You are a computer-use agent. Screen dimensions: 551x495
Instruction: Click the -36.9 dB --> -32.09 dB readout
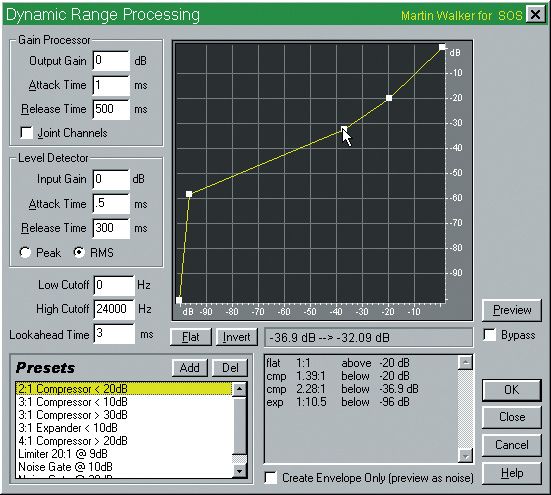368,338
